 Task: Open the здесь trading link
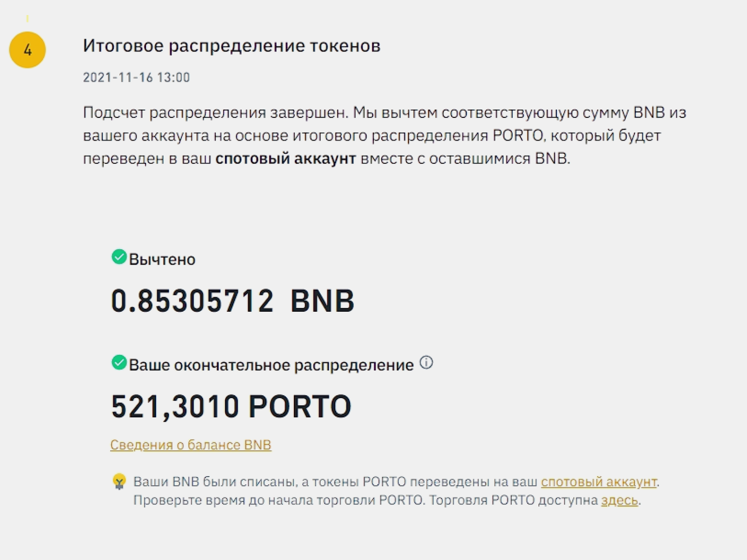pos(619,500)
